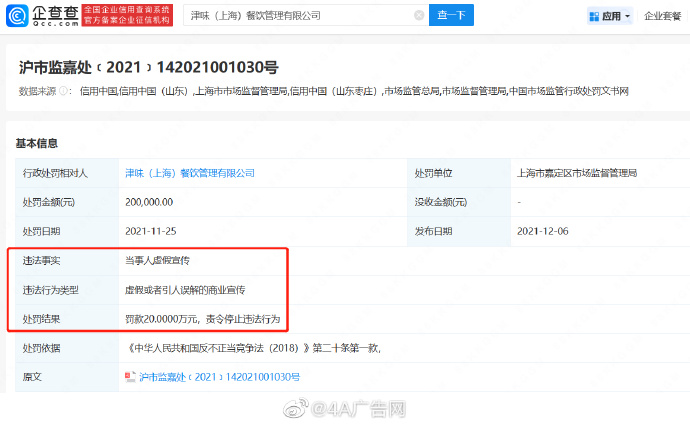Screen dimensions: 690x425
Task: Click the 处罚单位 label cell
Action: 459,173
